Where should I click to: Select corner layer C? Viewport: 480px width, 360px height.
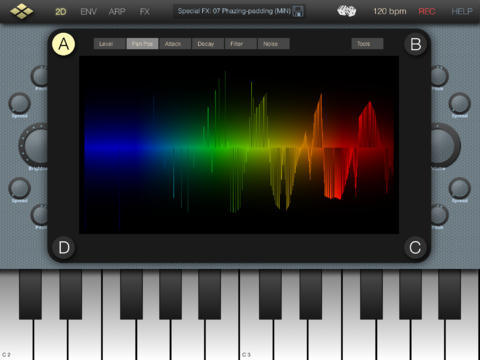(x=415, y=248)
